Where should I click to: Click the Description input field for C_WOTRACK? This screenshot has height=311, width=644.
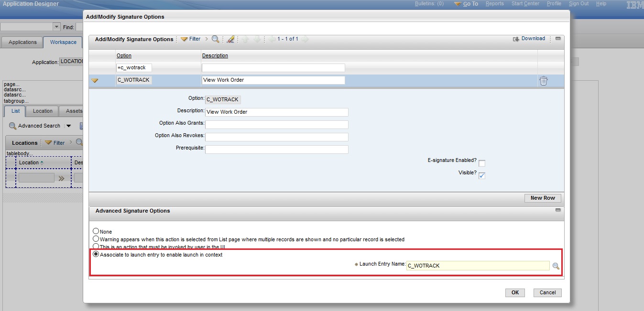pos(273,80)
